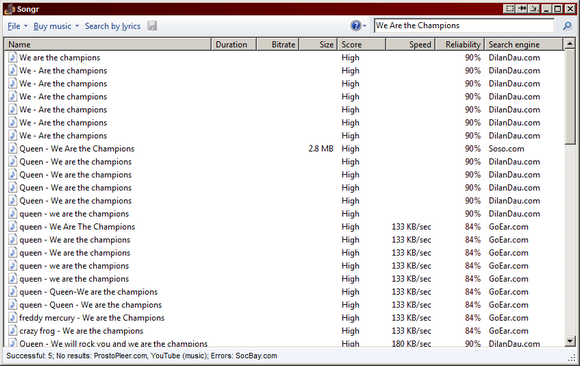Click the blue help question mark icon

355,26
